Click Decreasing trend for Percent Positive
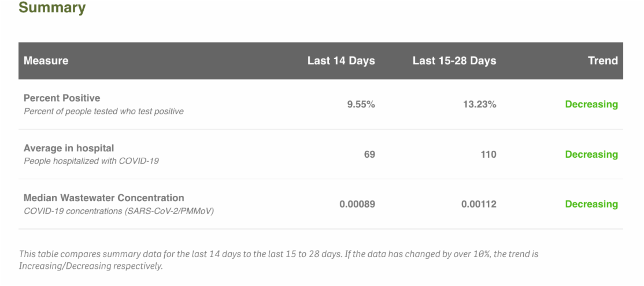644x286 pixels. click(591, 105)
